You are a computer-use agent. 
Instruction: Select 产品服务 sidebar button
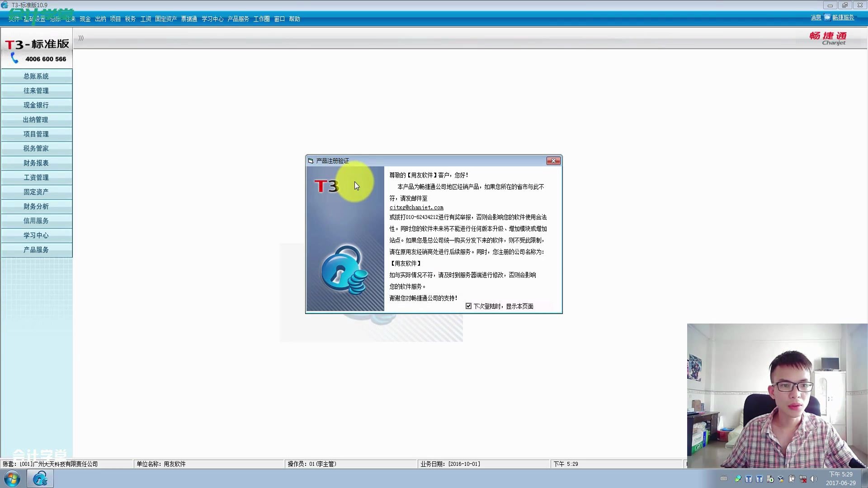click(x=36, y=250)
